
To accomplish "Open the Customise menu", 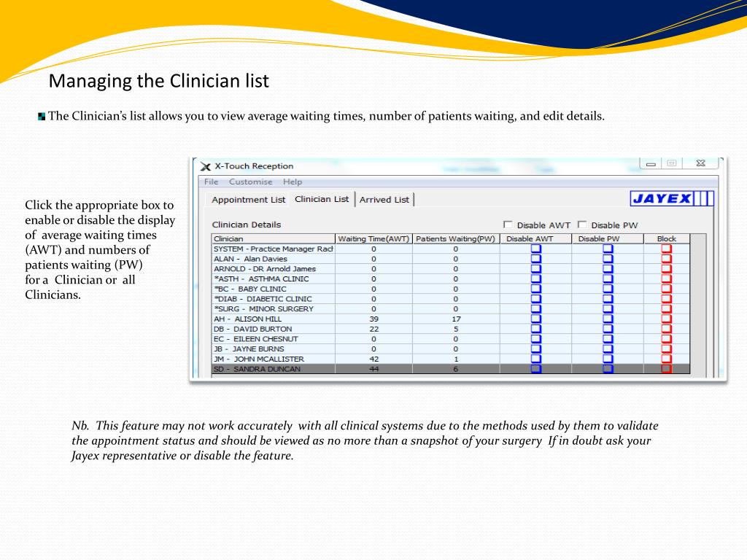I will pos(251,182).
